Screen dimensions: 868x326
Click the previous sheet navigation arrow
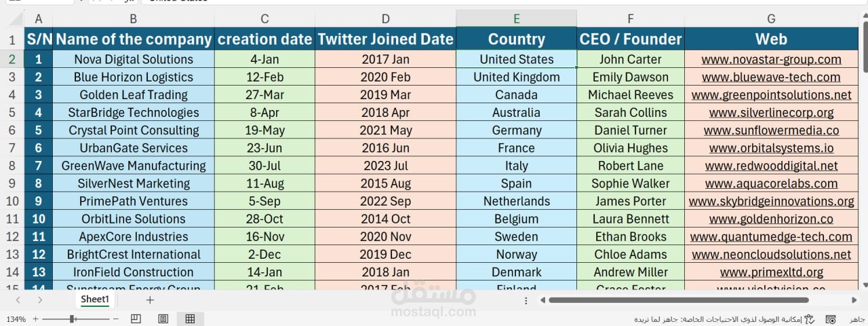pyautogui.click(x=18, y=300)
